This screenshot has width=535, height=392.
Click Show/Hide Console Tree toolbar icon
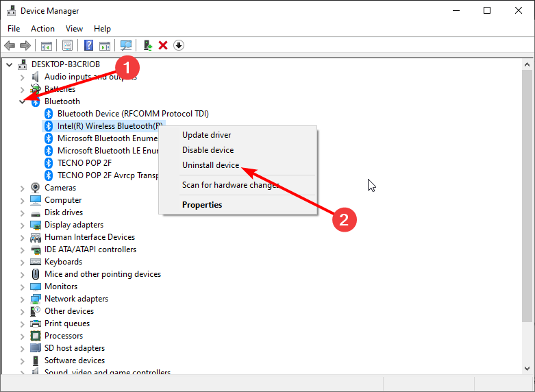click(x=47, y=45)
